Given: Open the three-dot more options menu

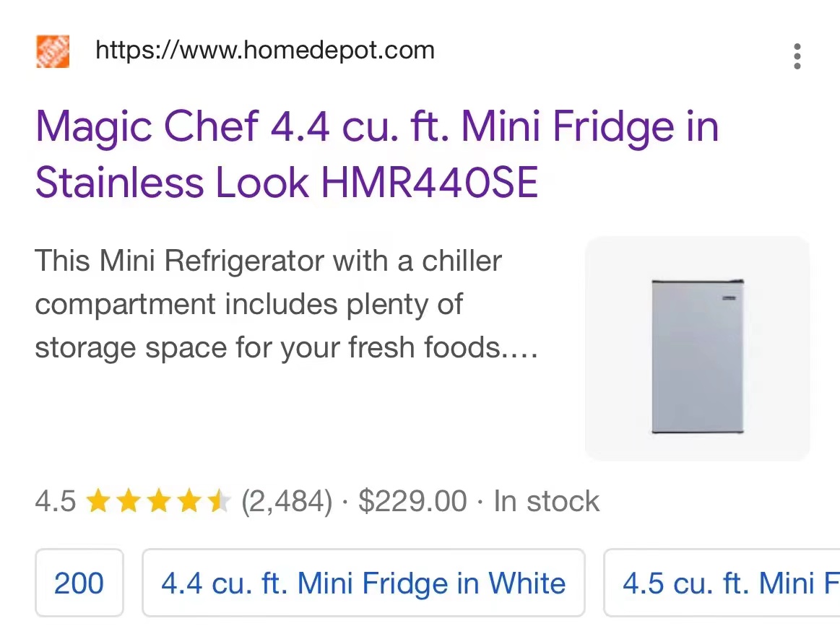Looking at the screenshot, I should point(797,56).
